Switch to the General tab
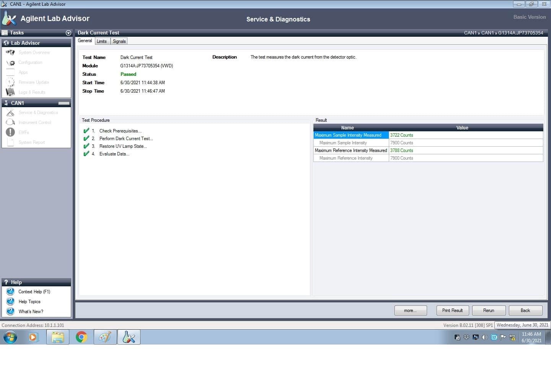 tap(85, 41)
